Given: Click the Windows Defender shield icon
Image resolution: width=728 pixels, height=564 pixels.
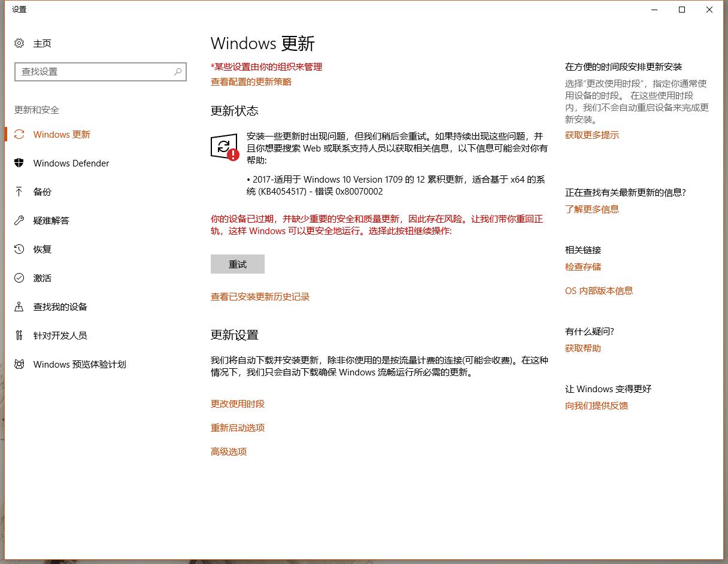Looking at the screenshot, I should 19,163.
